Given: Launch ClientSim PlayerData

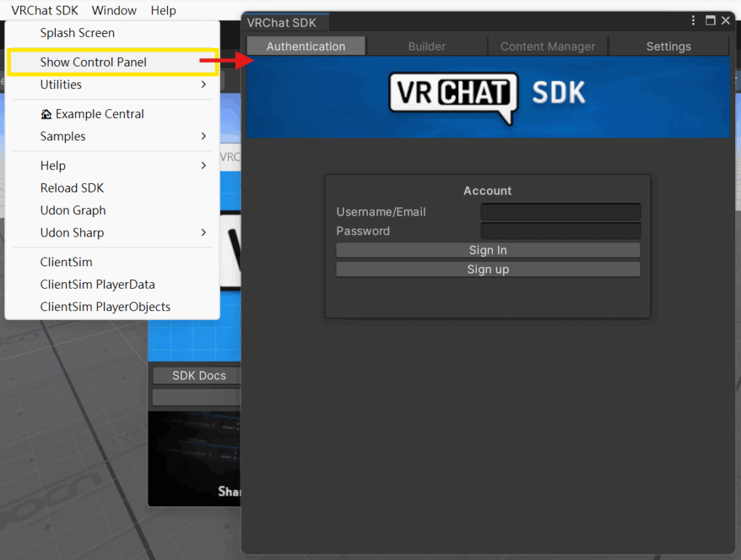Looking at the screenshot, I should click(98, 284).
